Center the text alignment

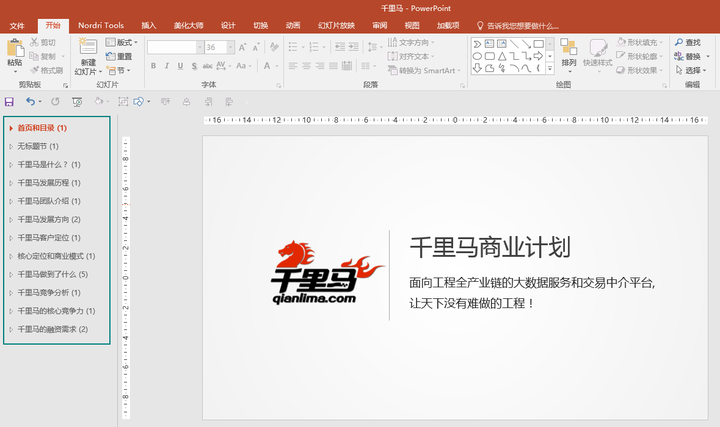(x=306, y=66)
